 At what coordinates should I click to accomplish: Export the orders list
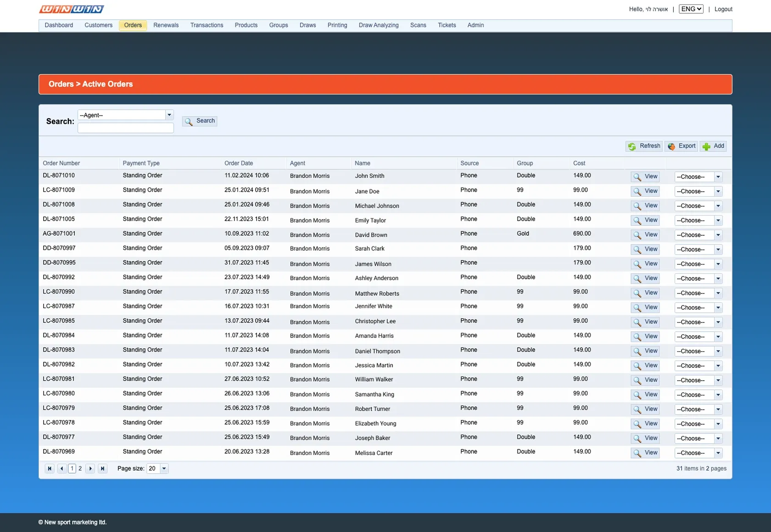[x=682, y=146]
